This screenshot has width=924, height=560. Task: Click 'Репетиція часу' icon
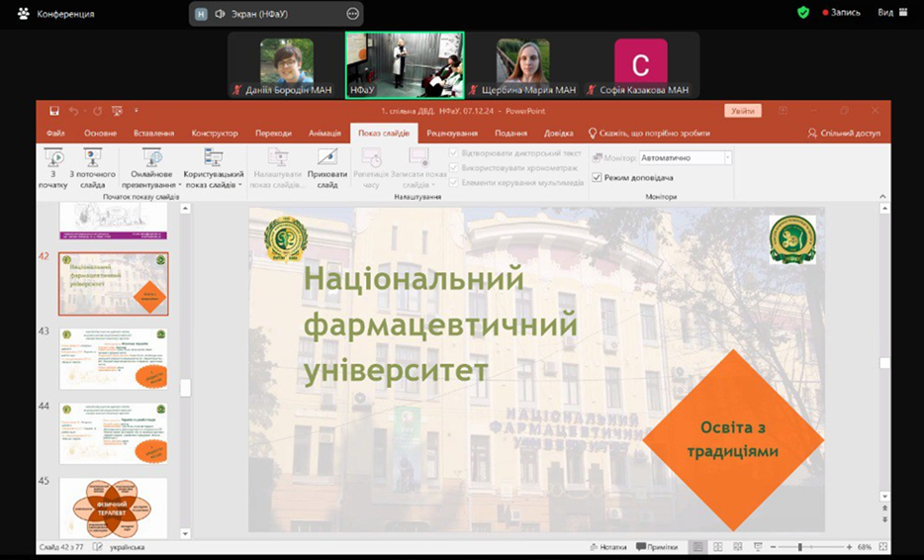(371, 158)
